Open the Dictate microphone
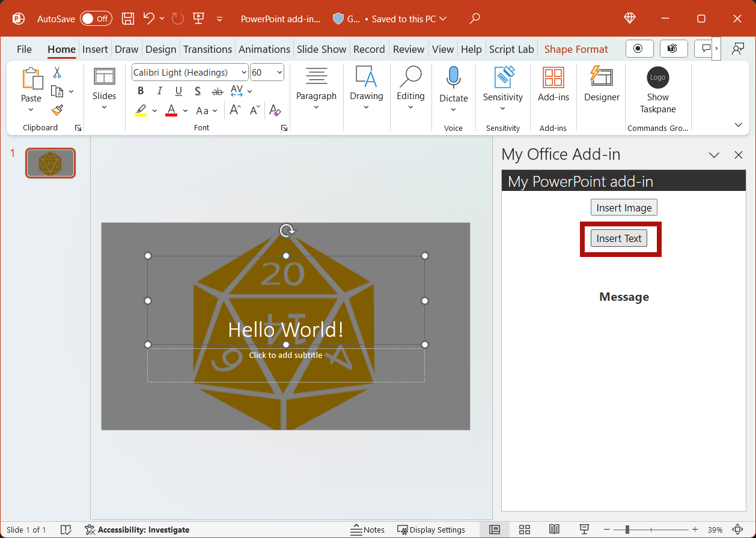 [453, 79]
